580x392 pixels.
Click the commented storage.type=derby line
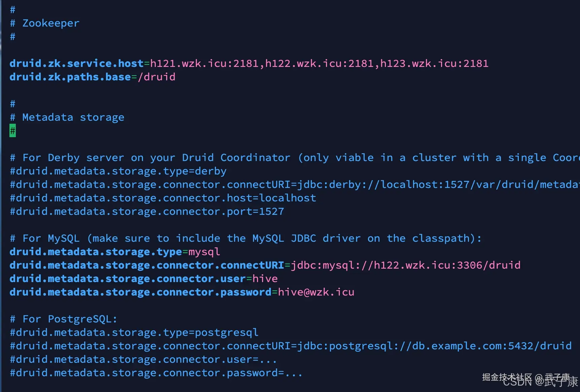coord(118,171)
